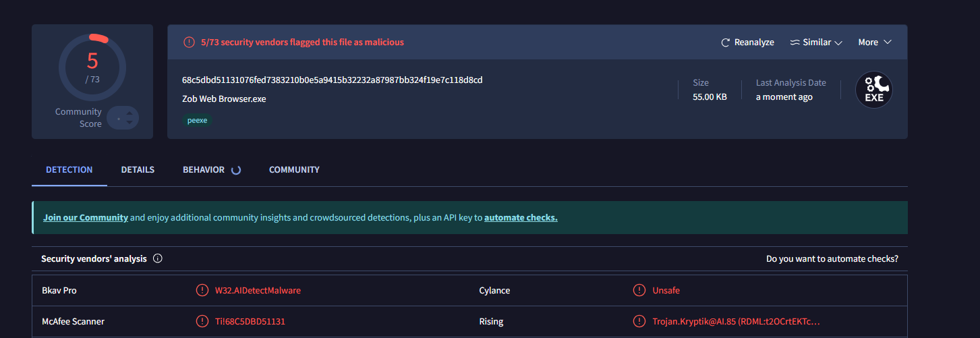Image resolution: width=980 pixels, height=338 pixels.
Task: Click the Similar approx icon
Action: click(x=795, y=43)
